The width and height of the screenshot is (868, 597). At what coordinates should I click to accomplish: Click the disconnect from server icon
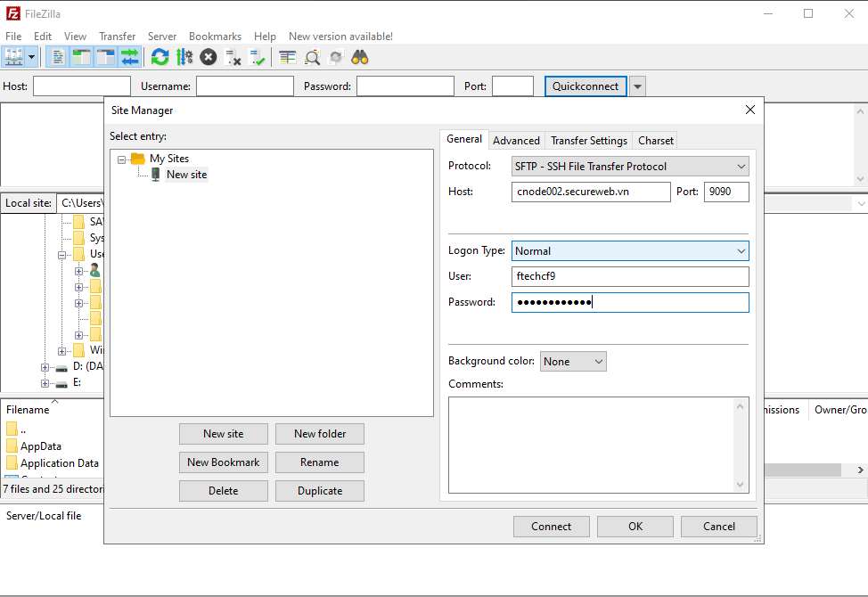tap(233, 57)
